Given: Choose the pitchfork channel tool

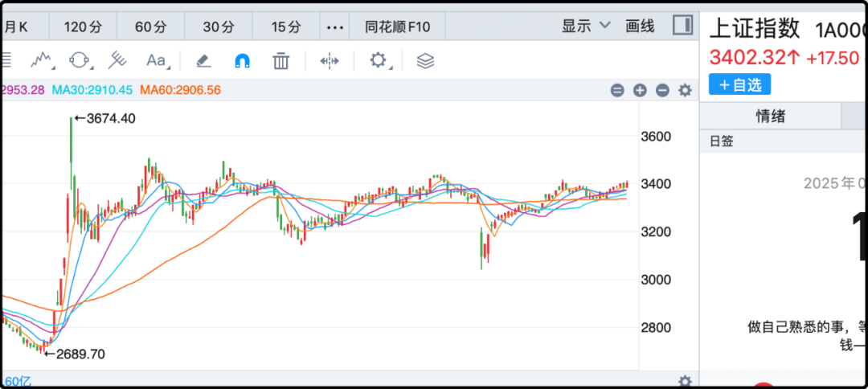Looking at the screenshot, I should point(118,60).
